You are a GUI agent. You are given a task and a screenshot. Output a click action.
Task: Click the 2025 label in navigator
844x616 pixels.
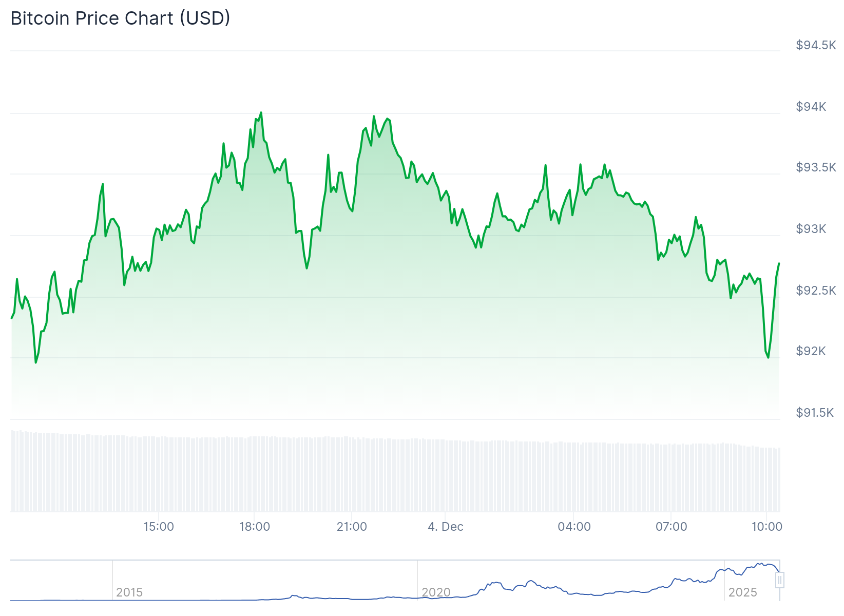pyautogui.click(x=742, y=592)
